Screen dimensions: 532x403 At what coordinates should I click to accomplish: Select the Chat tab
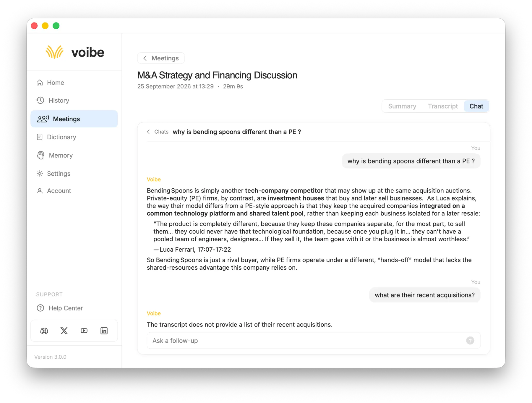(476, 106)
